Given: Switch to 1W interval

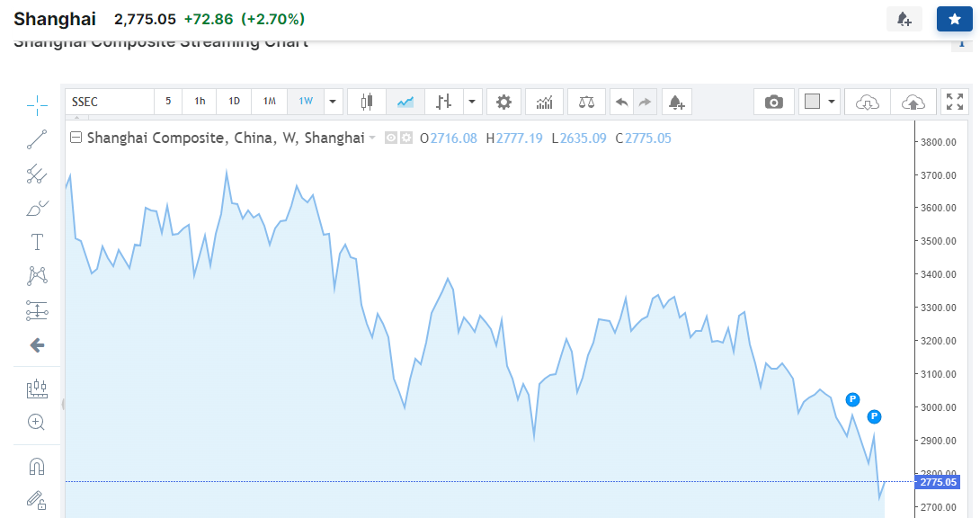Looking at the screenshot, I should pos(306,102).
